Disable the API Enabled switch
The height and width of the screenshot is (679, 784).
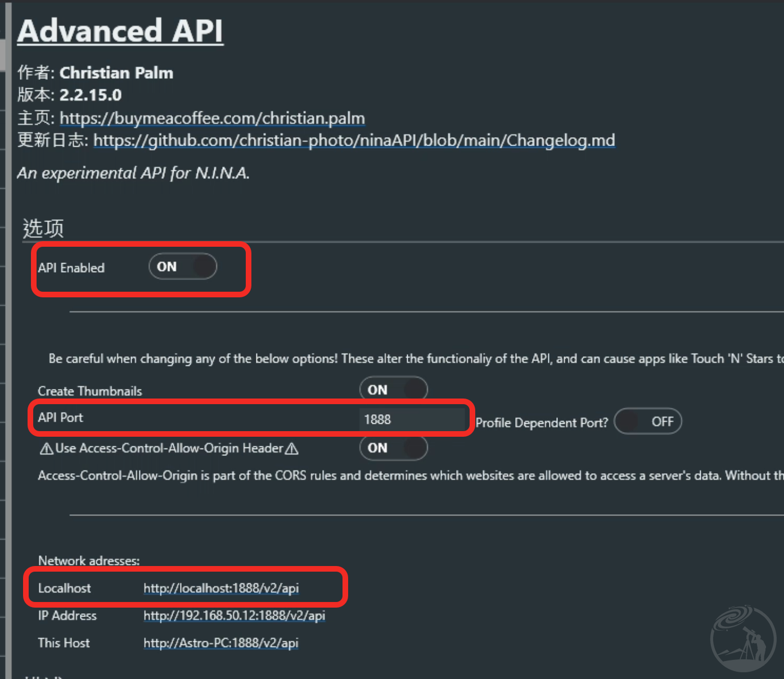pyautogui.click(x=183, y=266)
